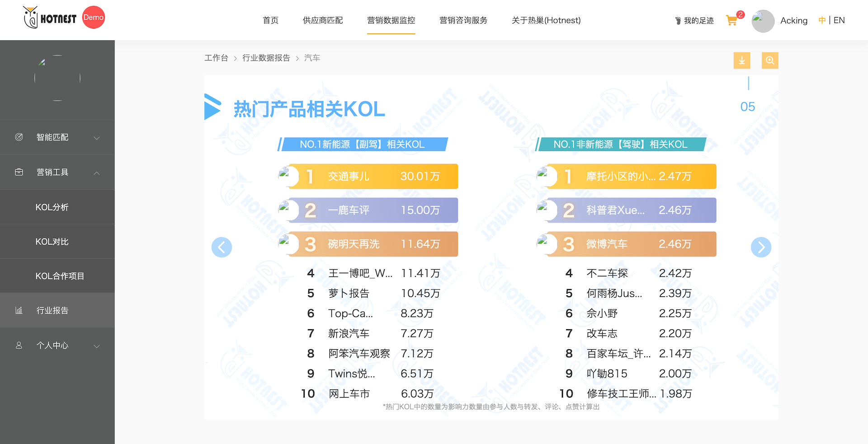Open 行业报告 in the sidebar
The height and width of the screenshot is (444, 868).
point(52,311)
